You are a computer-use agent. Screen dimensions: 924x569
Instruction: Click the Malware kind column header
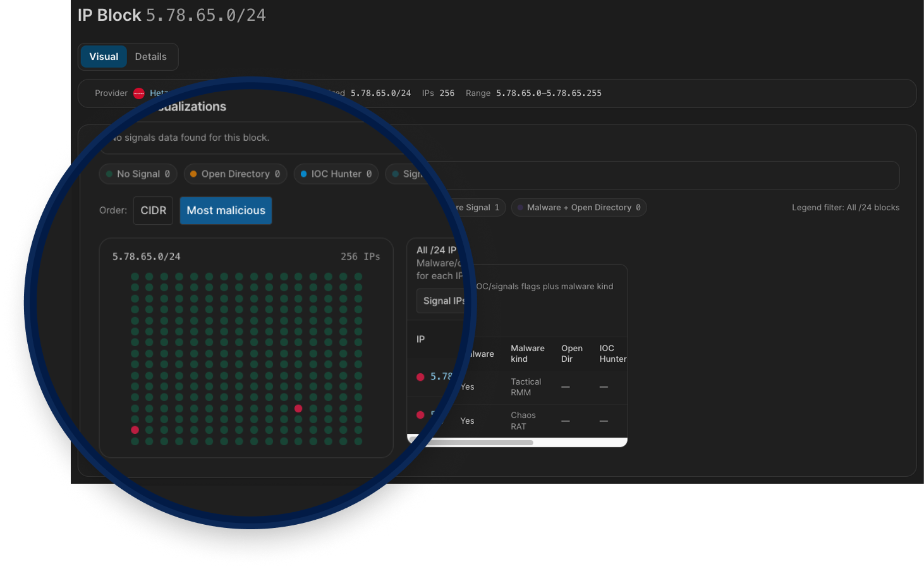[527, 354]
